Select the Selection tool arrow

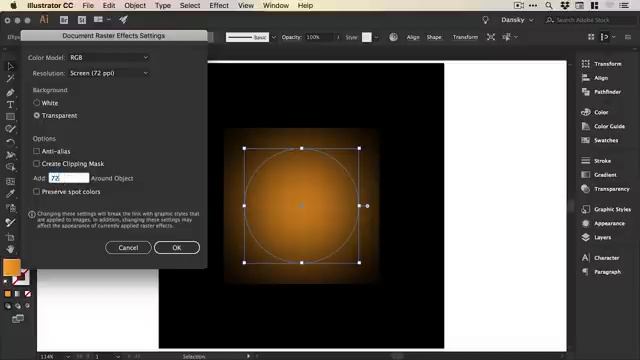tap(11, 66)
